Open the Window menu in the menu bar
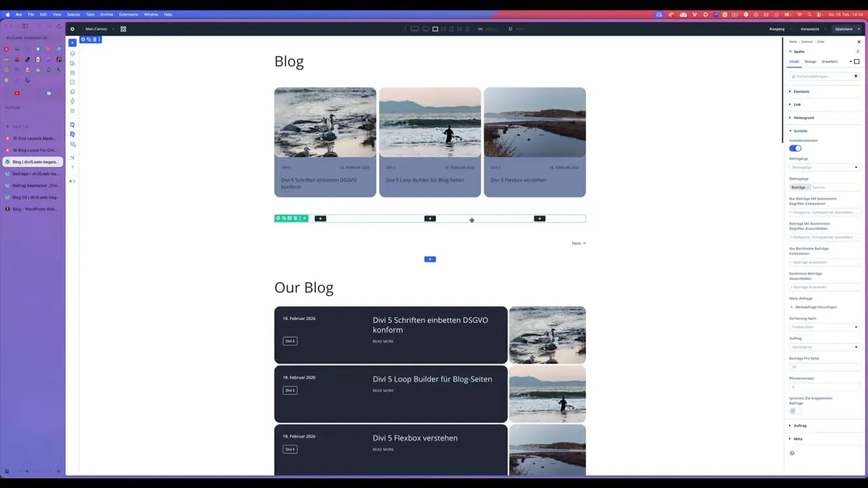The height and width of the screenshot is (488, 868). point(151,14)
